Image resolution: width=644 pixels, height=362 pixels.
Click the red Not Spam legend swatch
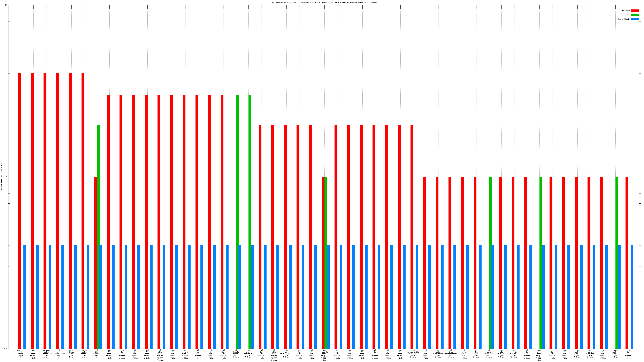[x=635, y=10]
